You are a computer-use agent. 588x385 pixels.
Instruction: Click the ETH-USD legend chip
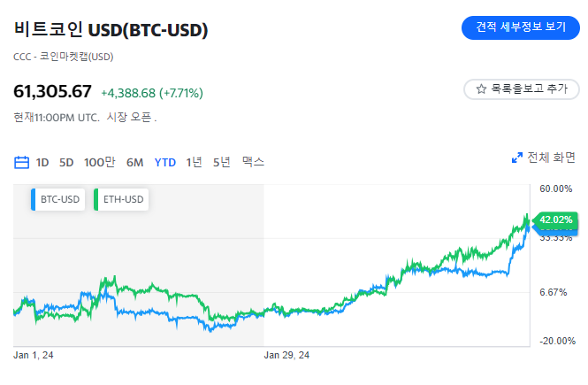[x=121, y=199]
